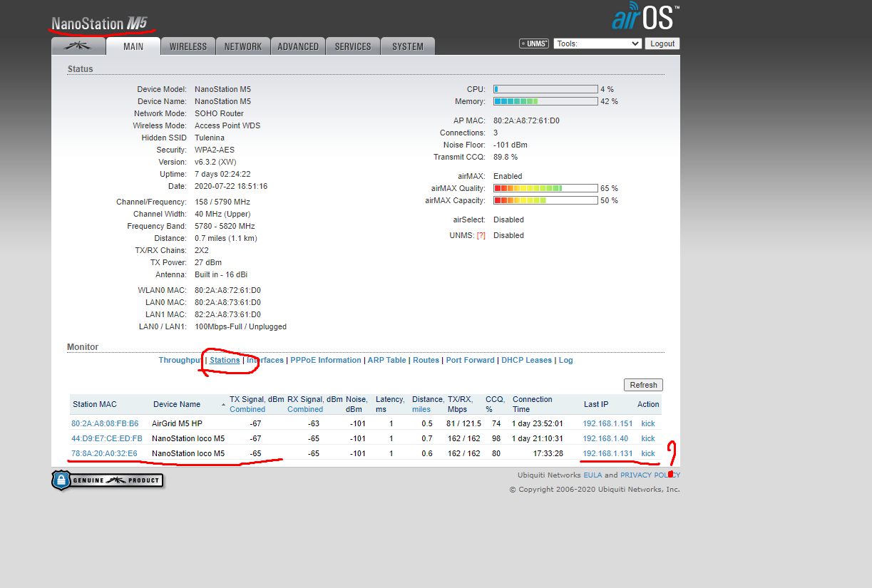This screenshot has width=872, height=588.
Task: Select AP MAC value 80:2A:A8:72:61:D0
Action: pos(526,120)
